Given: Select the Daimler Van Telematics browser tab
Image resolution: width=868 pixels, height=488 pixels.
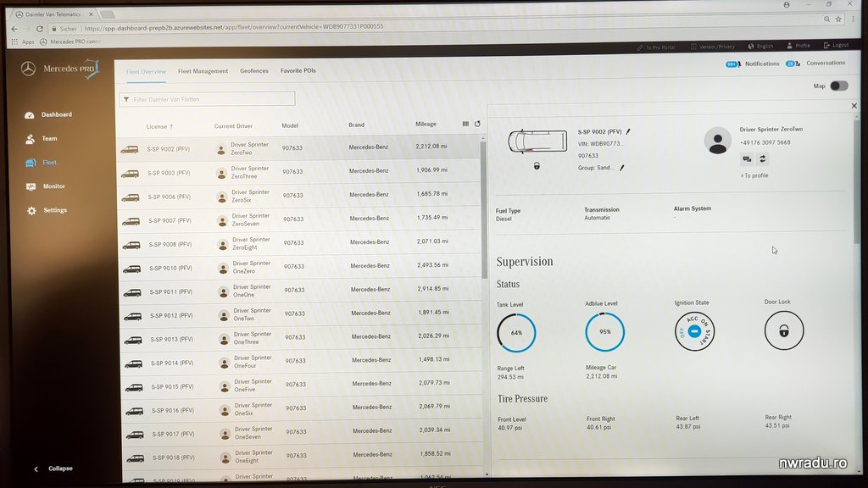Looking at the screenshot, I should click(x=53, y=14).
